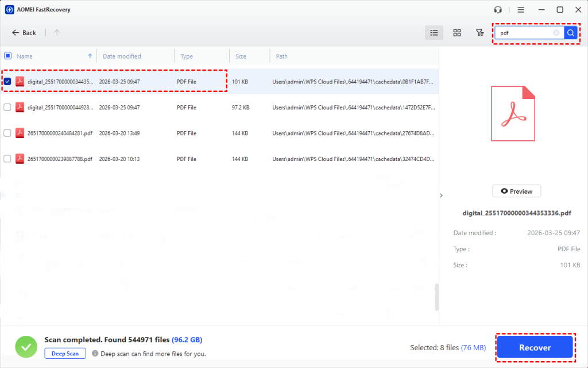
Task: Clear the search text with the X icon
Action: point(556,33)
